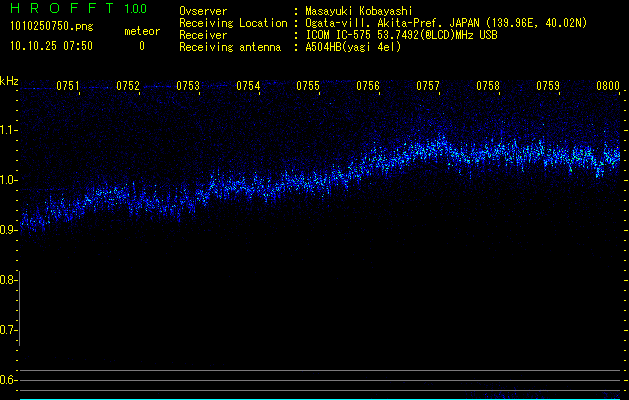629x400 pixels.
Task: Click the 0751 time marker
Action: click(x=68, y=86)
